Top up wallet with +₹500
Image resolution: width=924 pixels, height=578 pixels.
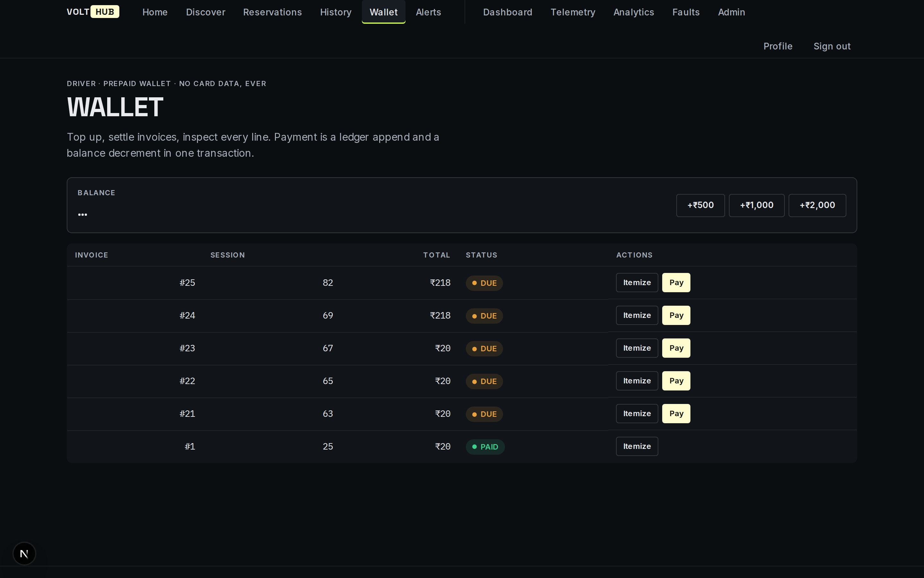[700, 205]
